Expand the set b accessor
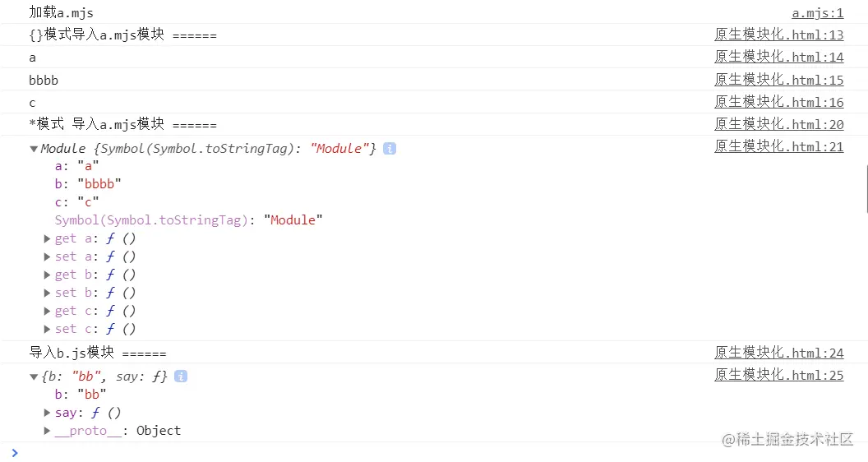The width and height of the screenshot is (868, 462). click(x=47, y=293)
